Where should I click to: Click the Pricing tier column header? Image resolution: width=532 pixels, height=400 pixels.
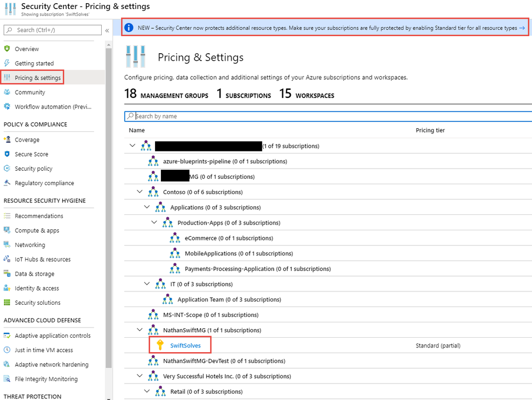tap(430, 130)
